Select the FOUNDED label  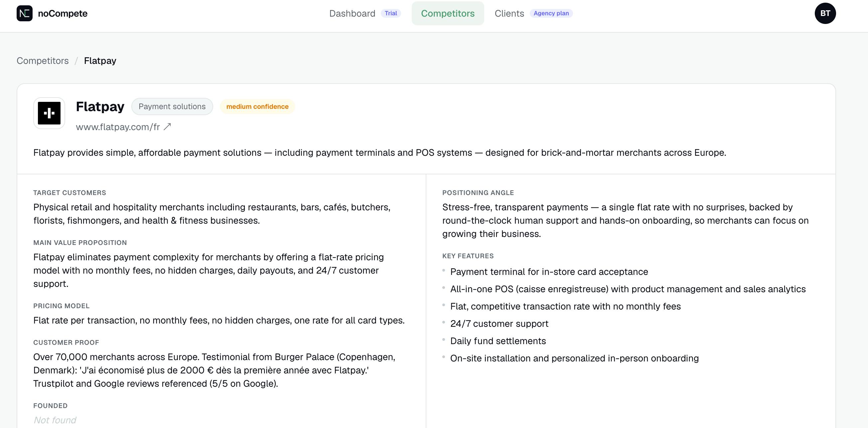click(x=51, y=406)
